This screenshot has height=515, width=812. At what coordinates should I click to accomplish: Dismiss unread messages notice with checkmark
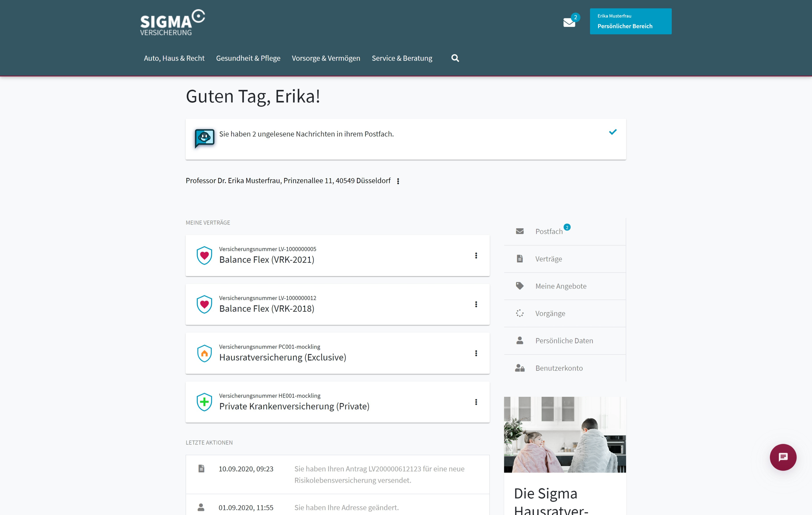coord(613,132)
